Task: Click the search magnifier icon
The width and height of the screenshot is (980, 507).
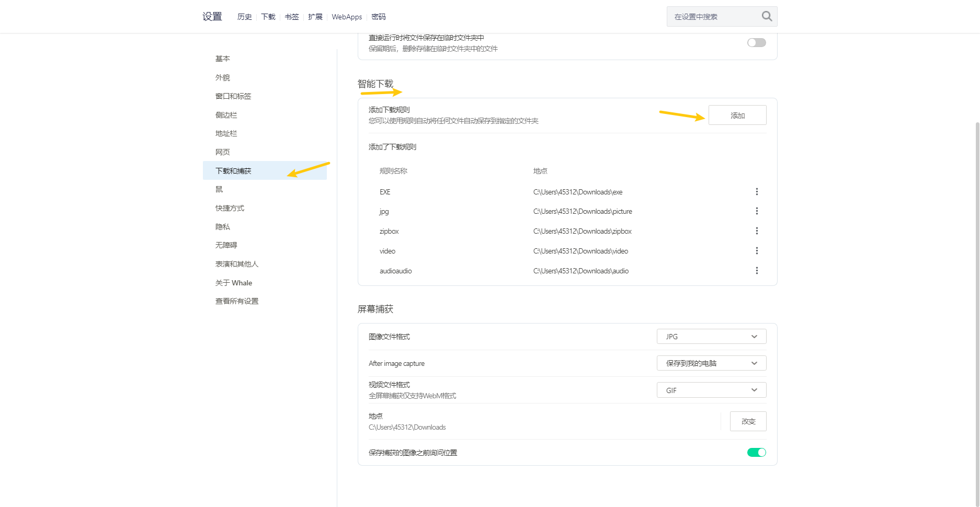Action: [x=766, y=16]
